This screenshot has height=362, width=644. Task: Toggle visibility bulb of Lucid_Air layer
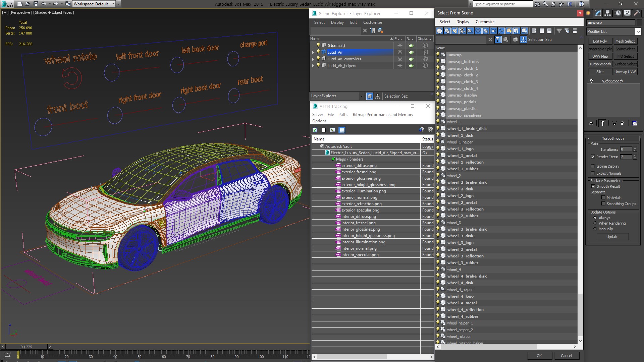coord(318,52)
